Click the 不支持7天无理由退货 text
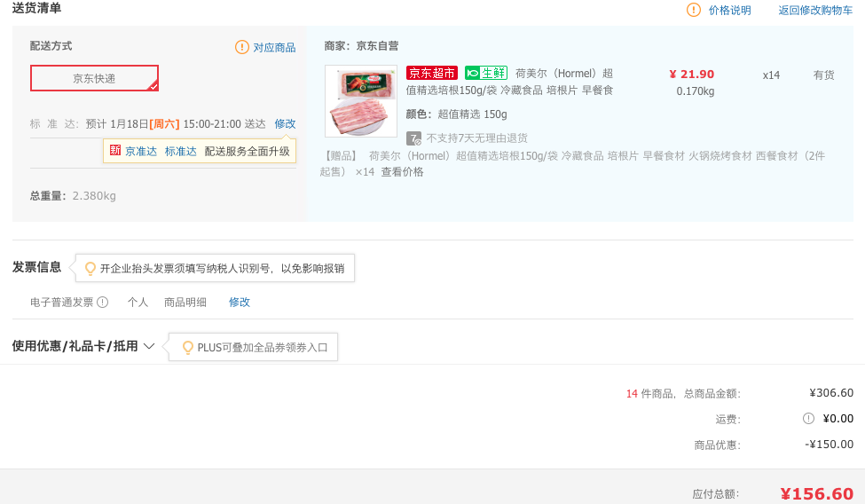 (x=476, y=138)
